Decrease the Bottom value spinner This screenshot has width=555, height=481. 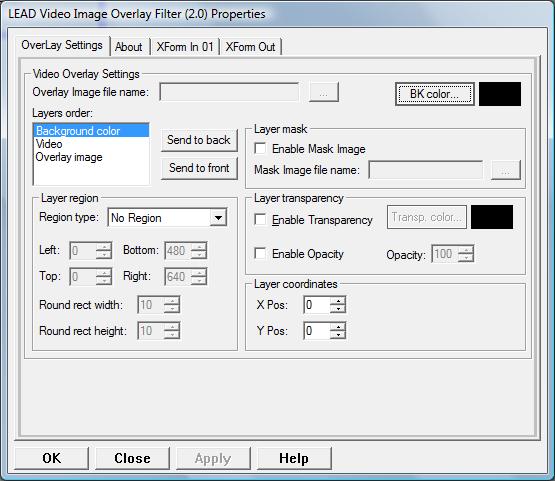199,255
